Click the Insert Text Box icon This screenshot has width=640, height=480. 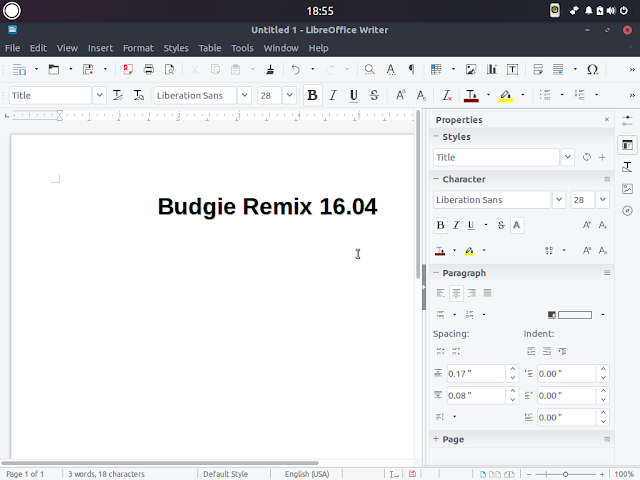(x=512, y=69)
